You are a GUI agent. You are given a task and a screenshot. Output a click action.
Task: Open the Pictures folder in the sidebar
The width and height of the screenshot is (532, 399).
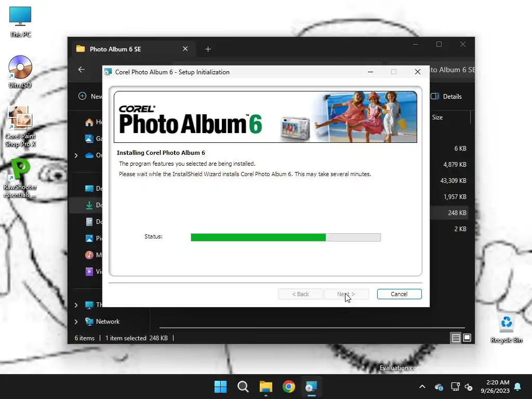coord(94,238)
